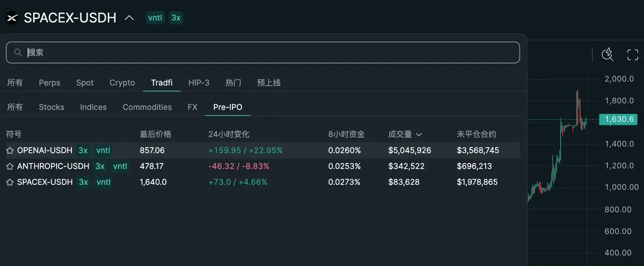
Task: Click the 3x badge in SPACEX-USDH list row
Action: [x=83, y=182]
